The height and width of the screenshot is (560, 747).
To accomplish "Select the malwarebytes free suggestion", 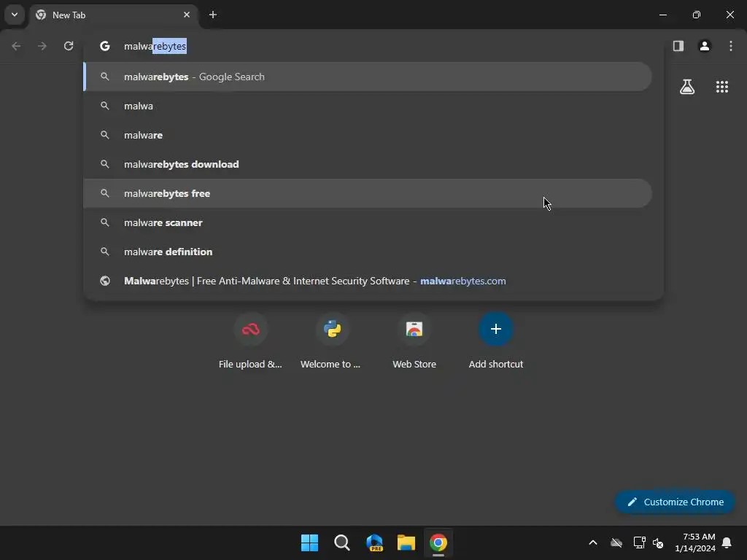I will 368,193.
